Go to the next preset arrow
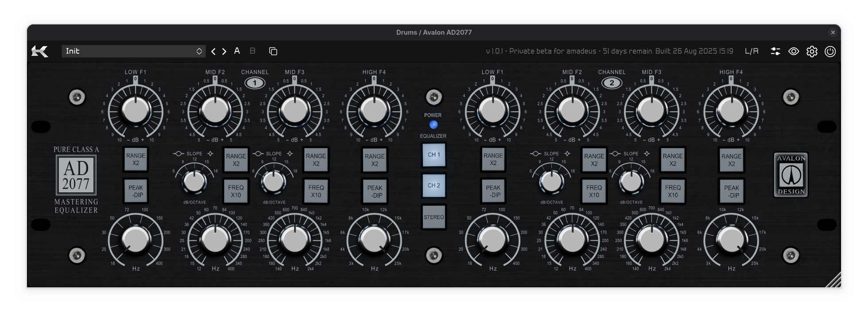The image size is (868, 317). 225,51
